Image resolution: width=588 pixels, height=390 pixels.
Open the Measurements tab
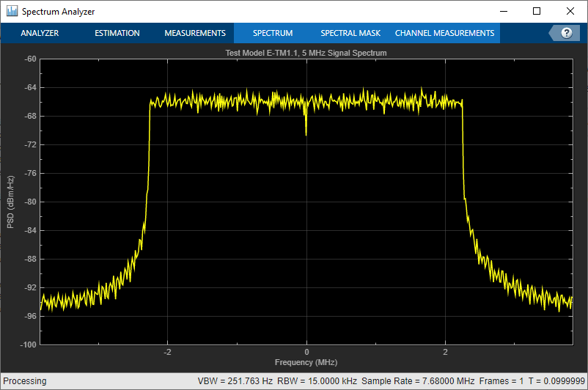194,33
